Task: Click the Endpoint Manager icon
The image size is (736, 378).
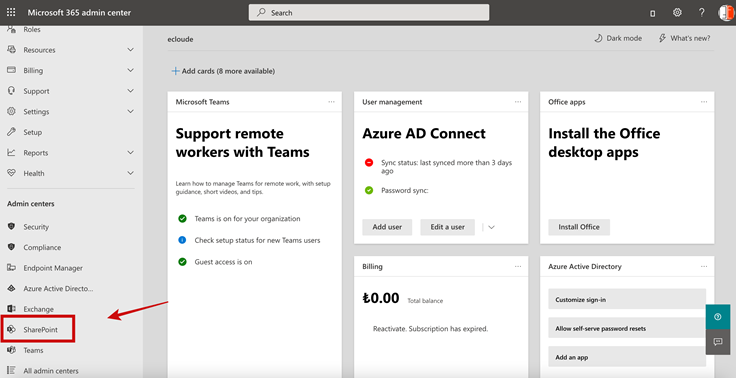Action: [x=11, y=268]
